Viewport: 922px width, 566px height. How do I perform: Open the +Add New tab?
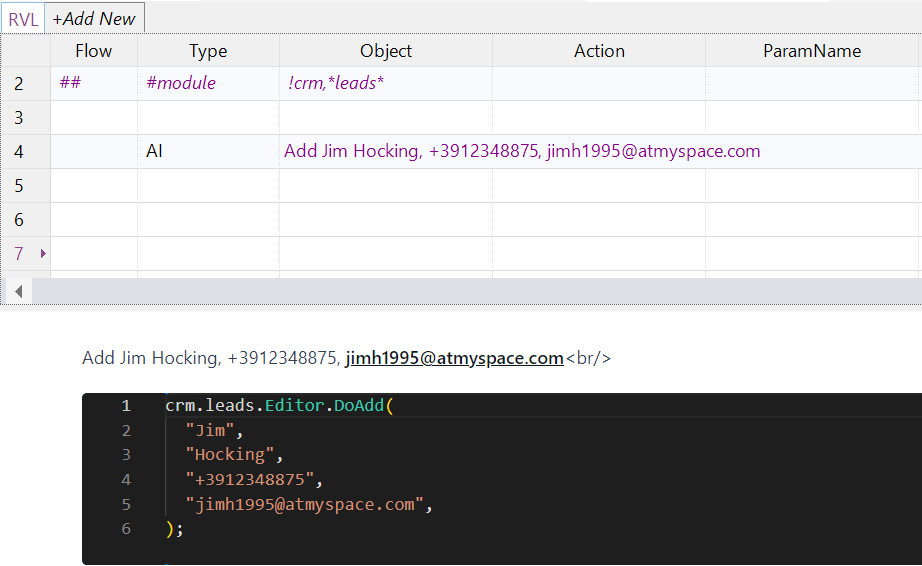pos(94,18)
